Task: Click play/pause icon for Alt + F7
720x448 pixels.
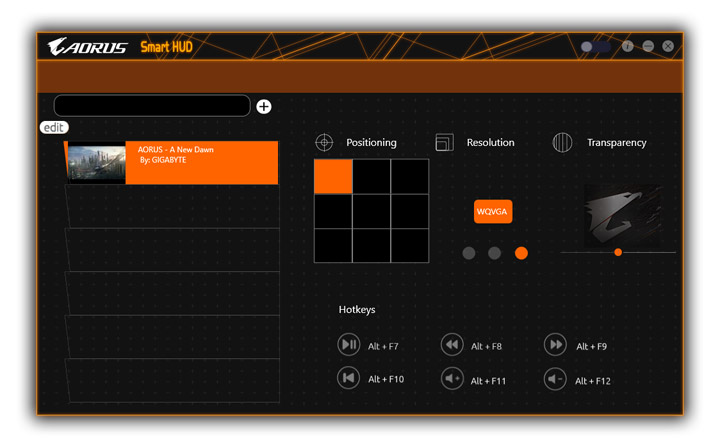Action: pos(349,344)
